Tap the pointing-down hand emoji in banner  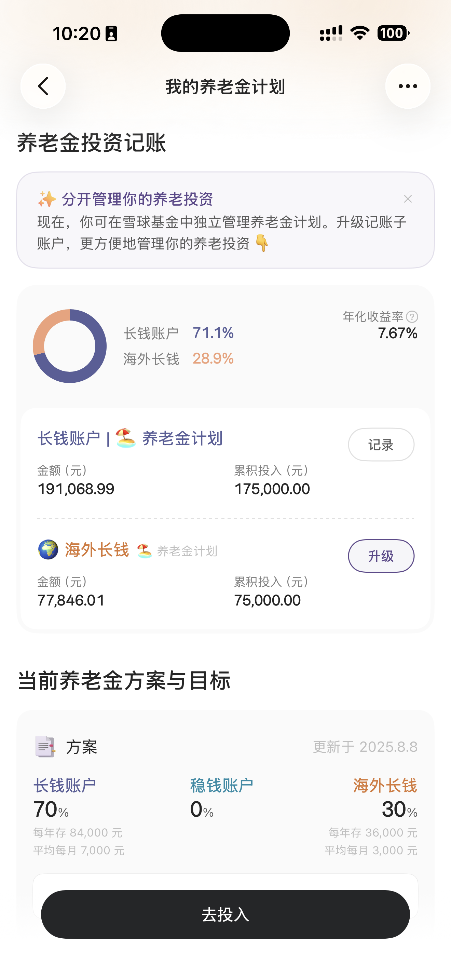pos(262,243)
